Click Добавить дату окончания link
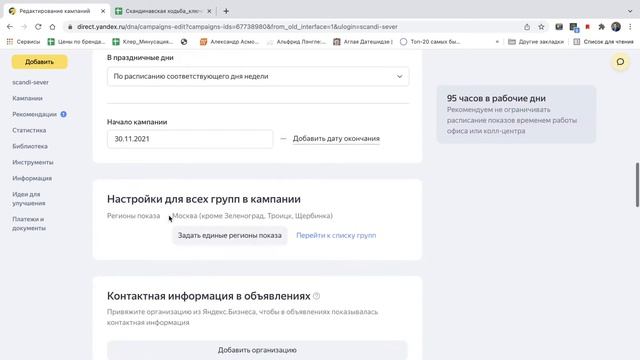The image size is (640, 360). tap(336, 139)
